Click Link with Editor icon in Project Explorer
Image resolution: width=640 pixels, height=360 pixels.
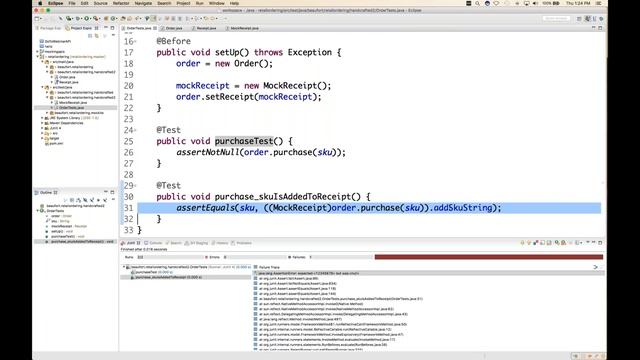coord(97,36)
